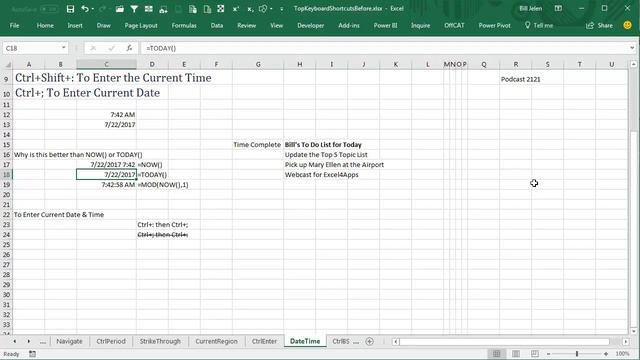
Task: Switch to Page Break Preview icon
Action: pos(535,353)
